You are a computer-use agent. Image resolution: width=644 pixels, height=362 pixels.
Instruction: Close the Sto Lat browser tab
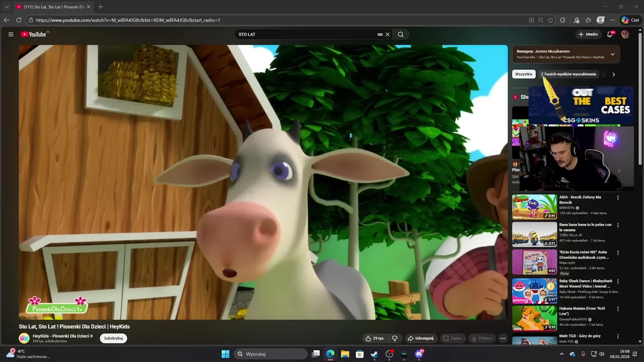click(89, 7)
